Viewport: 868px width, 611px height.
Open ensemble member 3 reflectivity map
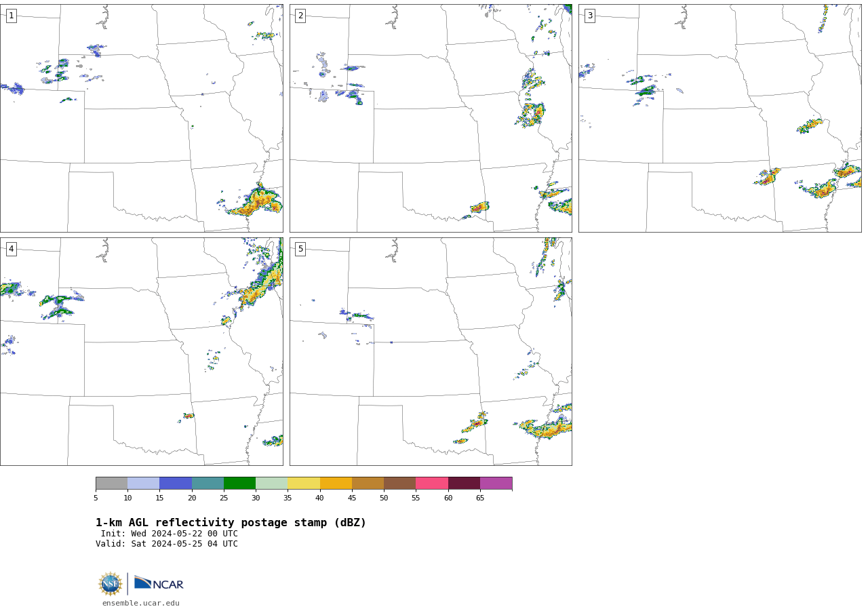(719, 118)
